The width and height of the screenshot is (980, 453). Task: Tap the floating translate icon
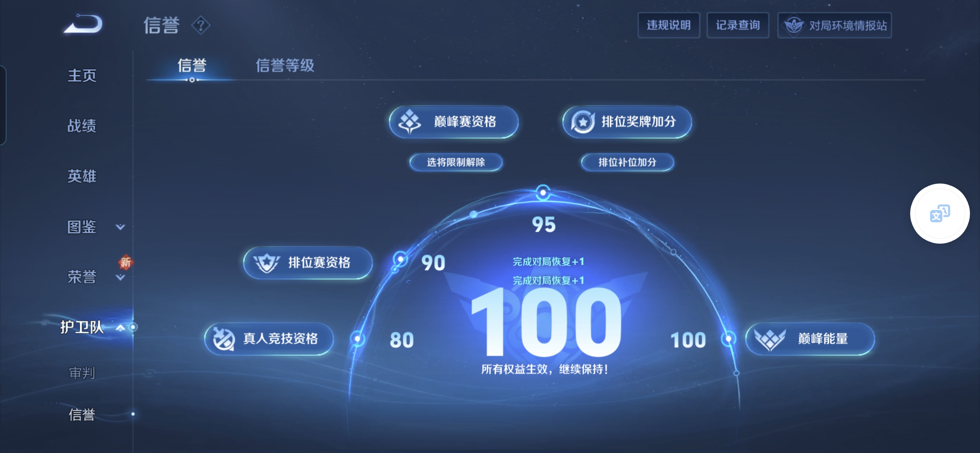939,214
